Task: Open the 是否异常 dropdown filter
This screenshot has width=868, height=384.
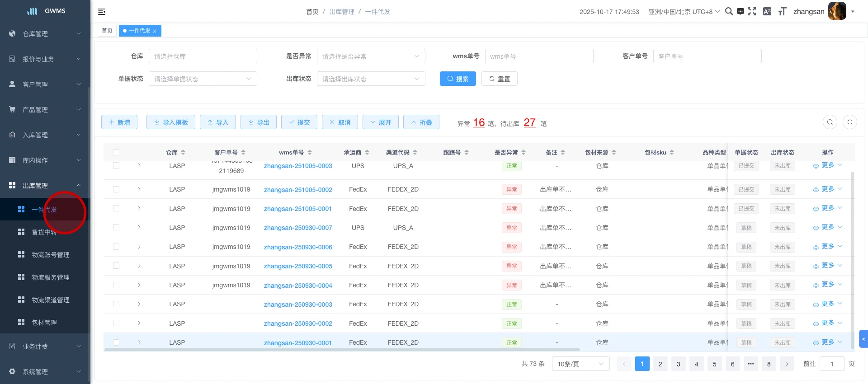Action: pos(371,56)
